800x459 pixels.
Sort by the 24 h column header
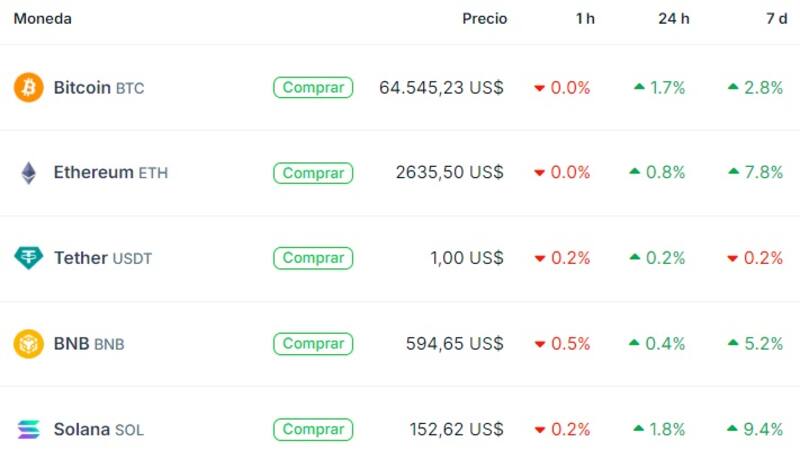pyautogui.click(x=671, y=19)
